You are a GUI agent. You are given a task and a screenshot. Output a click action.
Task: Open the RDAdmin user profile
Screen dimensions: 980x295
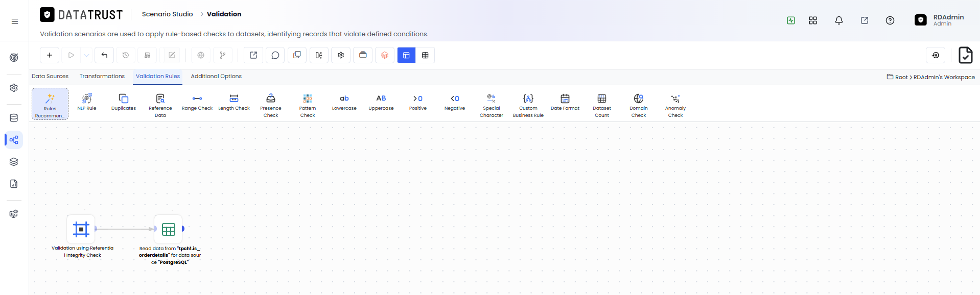(939, 20)
